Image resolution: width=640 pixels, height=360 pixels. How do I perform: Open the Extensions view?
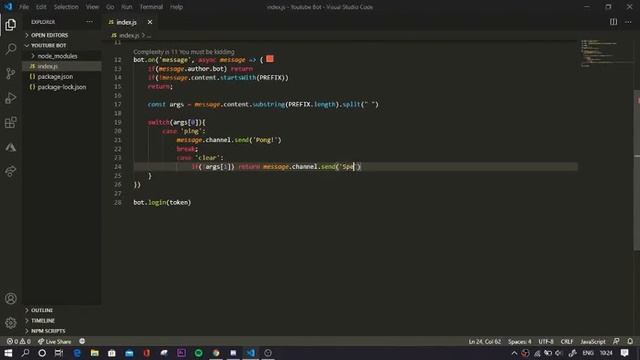point(11,122)
